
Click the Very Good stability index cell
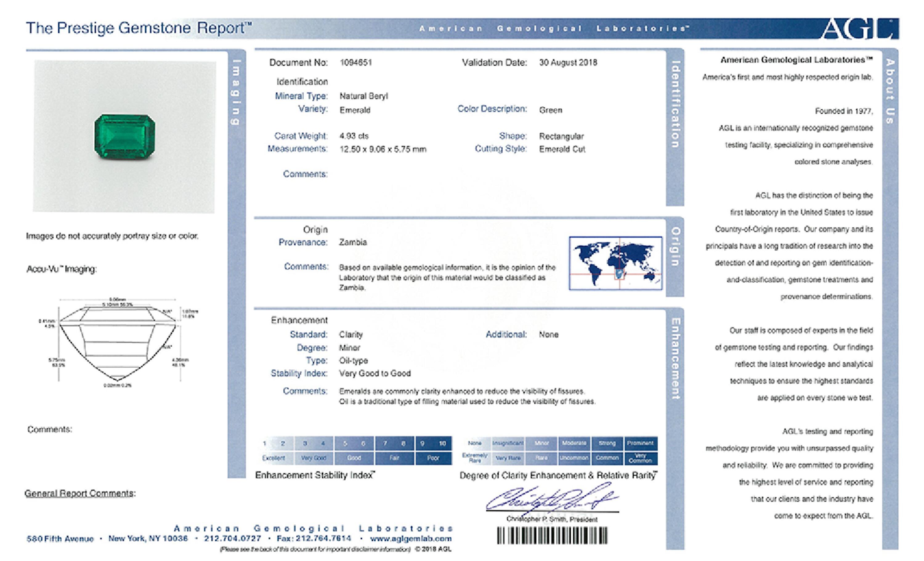click(x=314, y=458)
